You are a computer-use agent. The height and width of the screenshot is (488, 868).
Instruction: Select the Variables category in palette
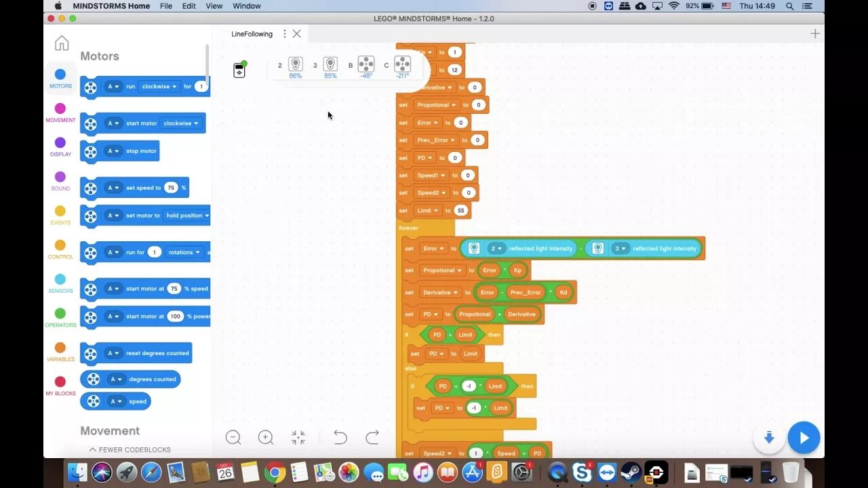coord(60,352)
